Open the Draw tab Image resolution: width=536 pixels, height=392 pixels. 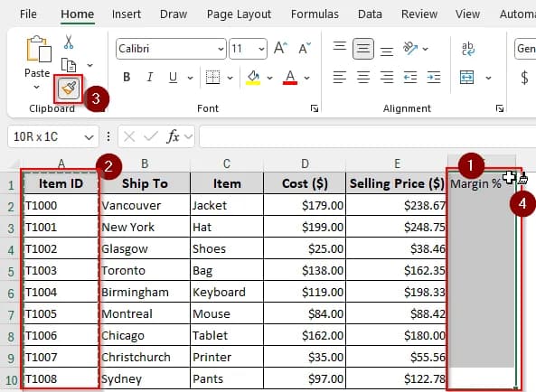click(x=174, y=14)
